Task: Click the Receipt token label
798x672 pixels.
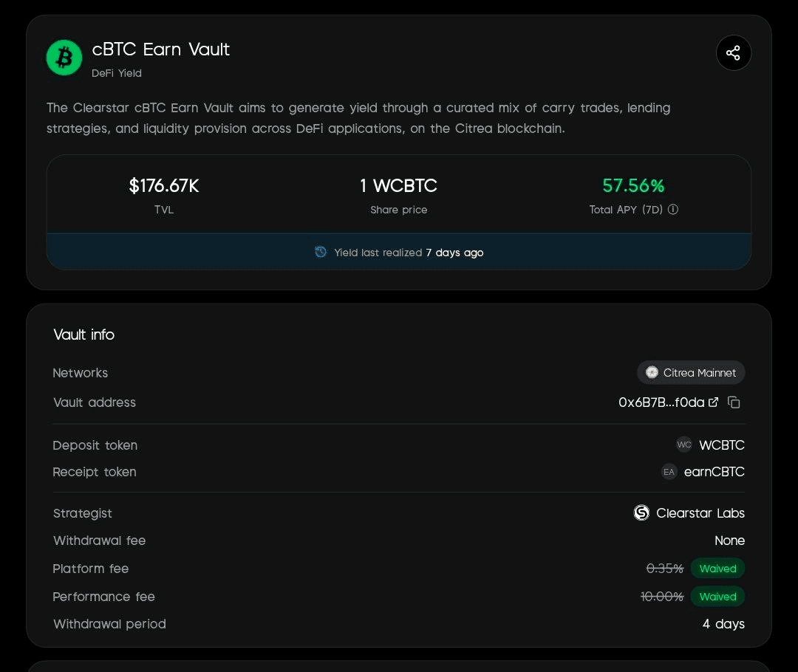Action: point(95,472)
